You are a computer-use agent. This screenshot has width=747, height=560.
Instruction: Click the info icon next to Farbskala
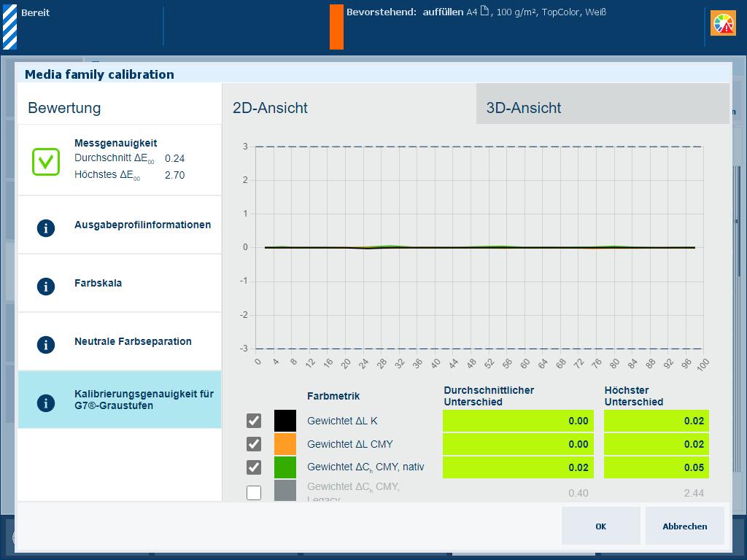coord(46,286)
